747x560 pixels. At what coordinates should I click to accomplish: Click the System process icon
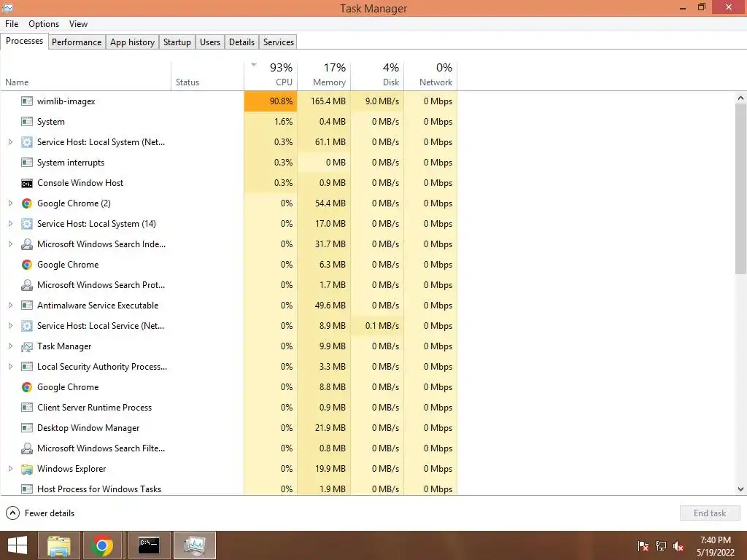click(27, 122)
